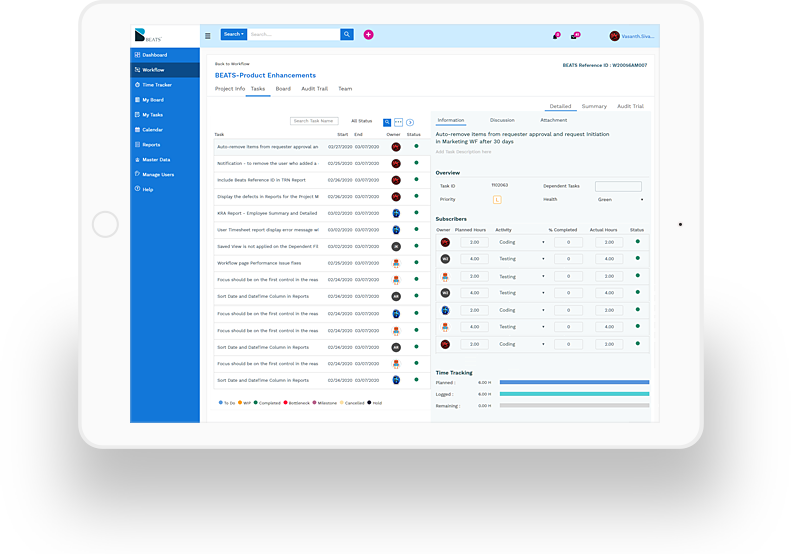
Task: Click the Dependent Tasks input field
Action: click(x=618, y=186)
